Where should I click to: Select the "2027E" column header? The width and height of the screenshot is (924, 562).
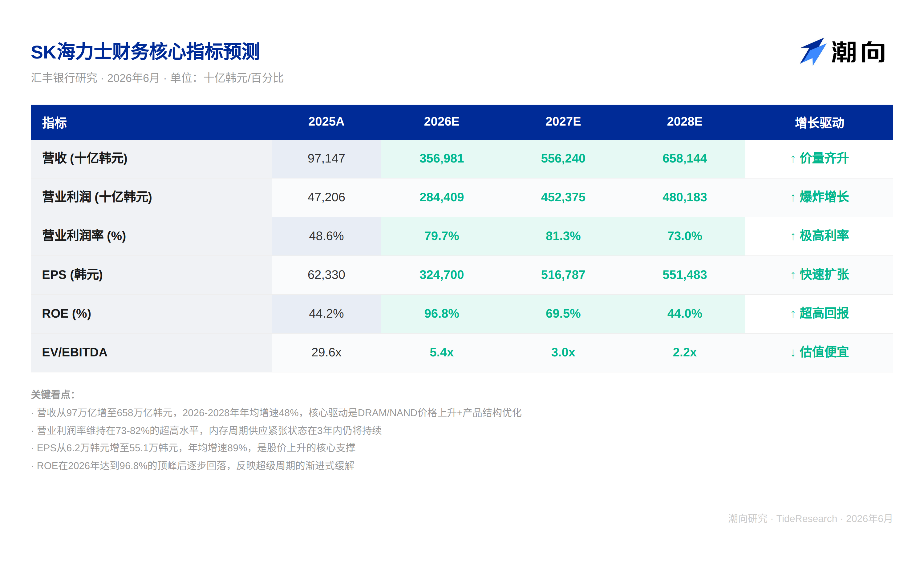(x=563, y=122)
